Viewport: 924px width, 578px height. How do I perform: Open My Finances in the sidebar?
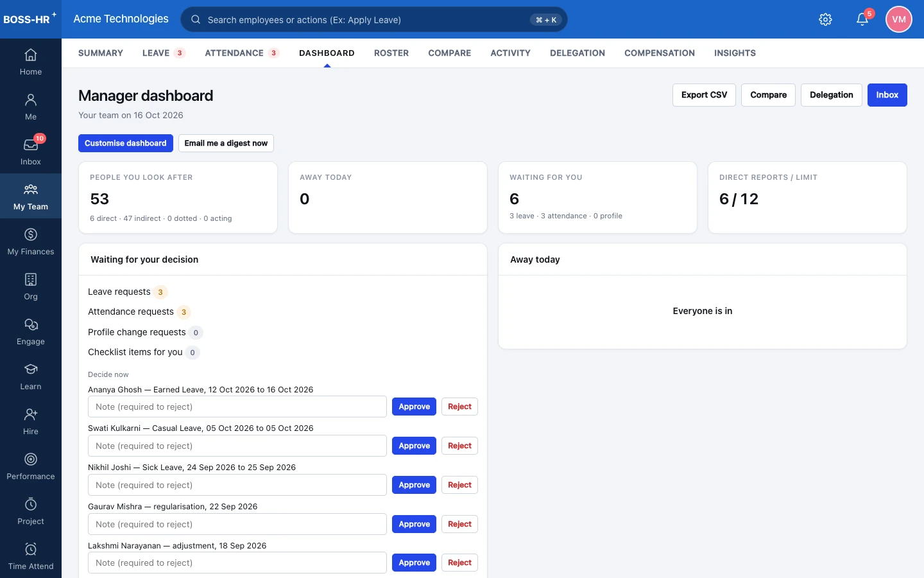click(x=31, y=241)
